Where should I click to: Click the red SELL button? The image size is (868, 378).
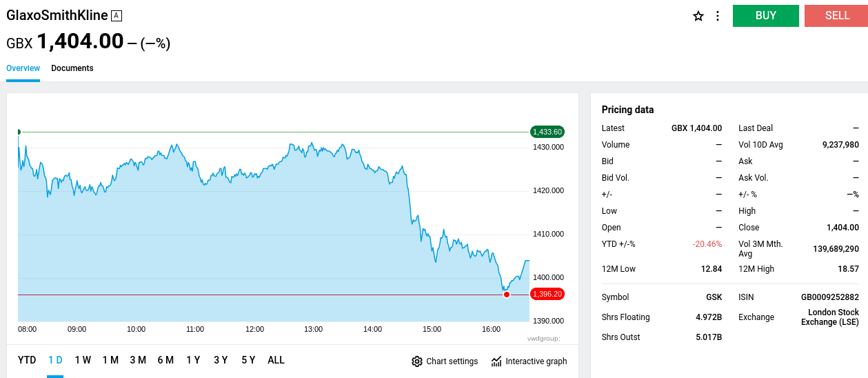coord(837,16)
